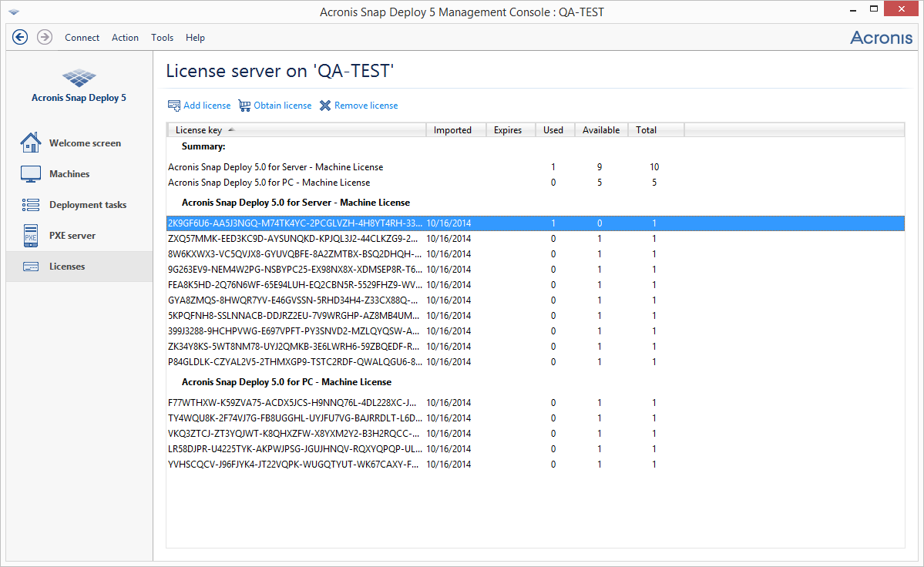The image size is (924, 567).
Task: Click the Obtain license key icon
Action: 244,105
